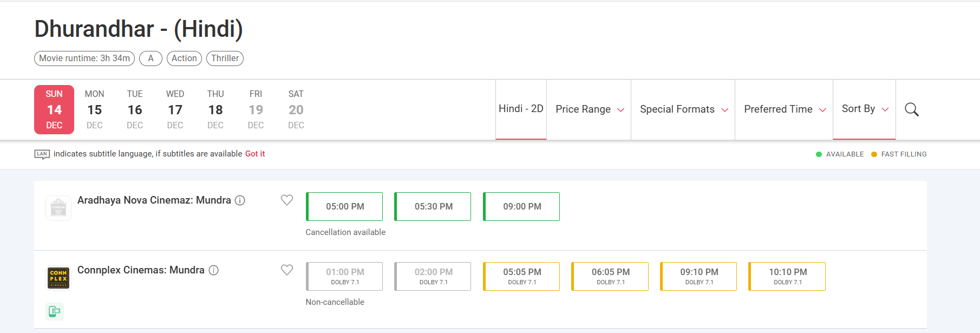Click the LAN subtitle language icon

click(42, 154)
